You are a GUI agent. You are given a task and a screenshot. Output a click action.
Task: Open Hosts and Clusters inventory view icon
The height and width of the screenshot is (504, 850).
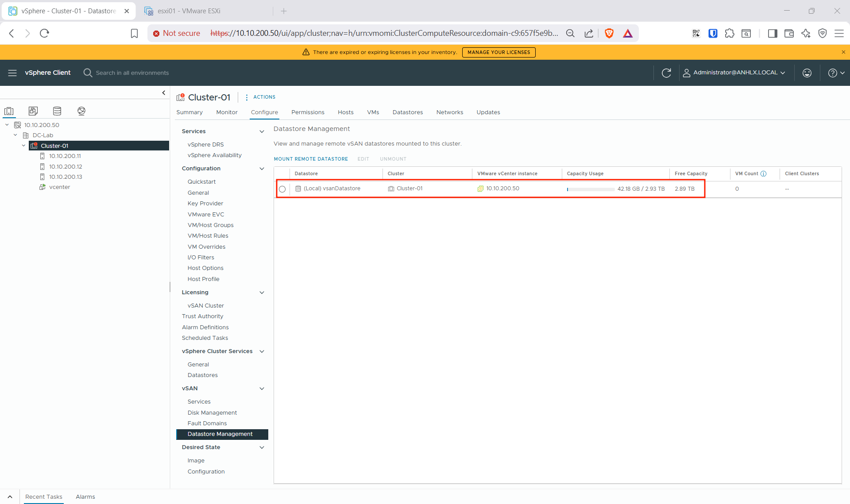point(9,111)
